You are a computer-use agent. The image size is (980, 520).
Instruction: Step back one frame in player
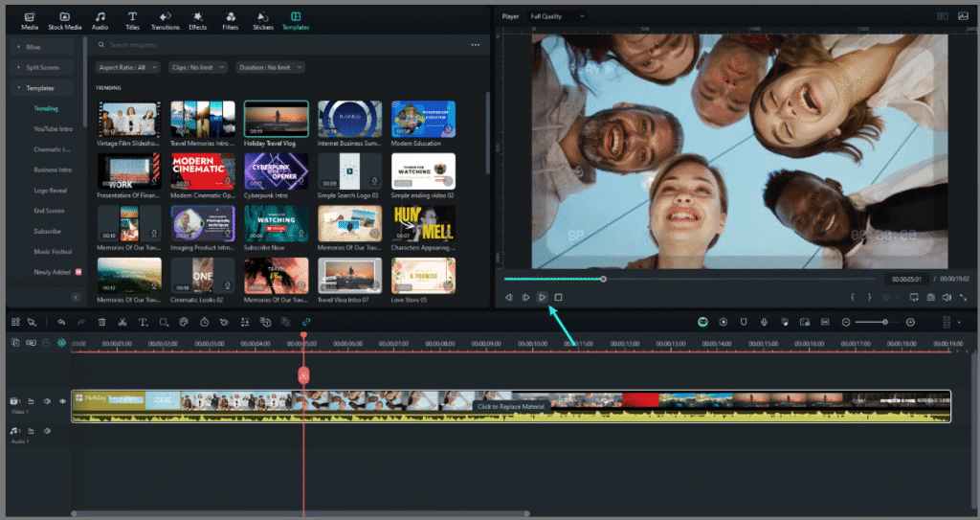tap(509, 297)
